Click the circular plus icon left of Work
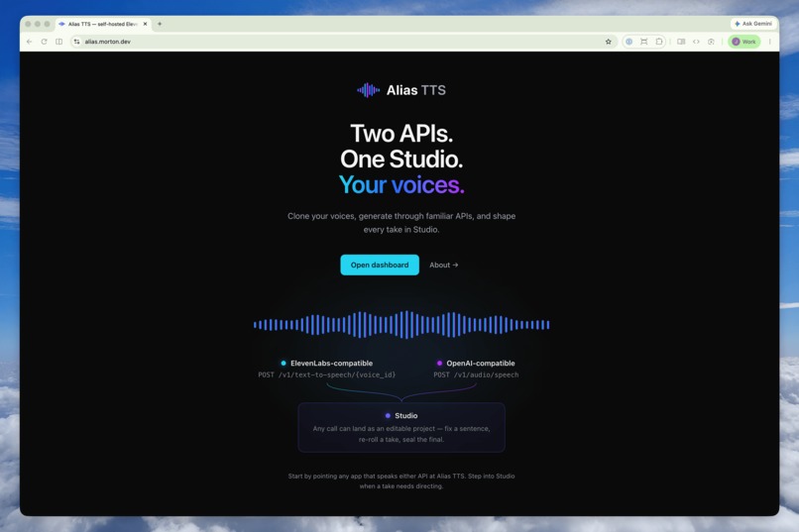Image resolution: width=799 pixels, height=532 pixels. (711, 42)
